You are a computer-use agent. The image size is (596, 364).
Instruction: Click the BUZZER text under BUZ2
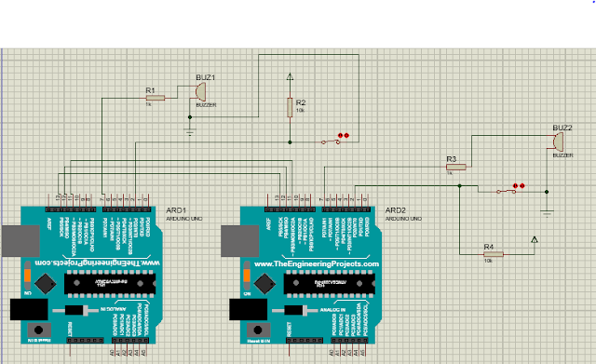[x=562, y=155]
